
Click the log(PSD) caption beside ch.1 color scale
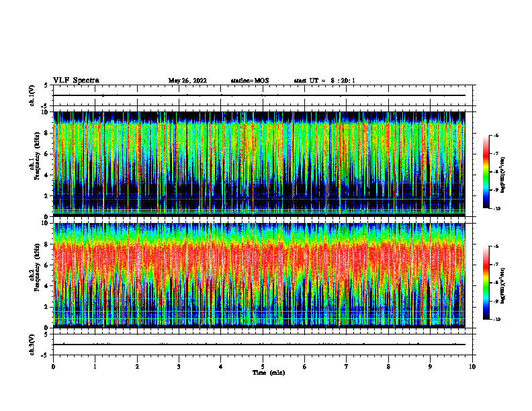502,175
